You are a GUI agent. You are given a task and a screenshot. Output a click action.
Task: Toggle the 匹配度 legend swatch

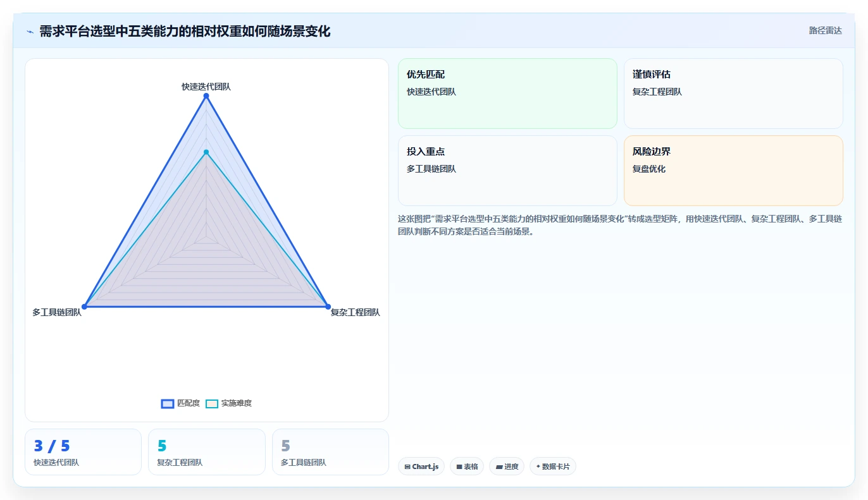pyautogui.click(x=168, y=404)
